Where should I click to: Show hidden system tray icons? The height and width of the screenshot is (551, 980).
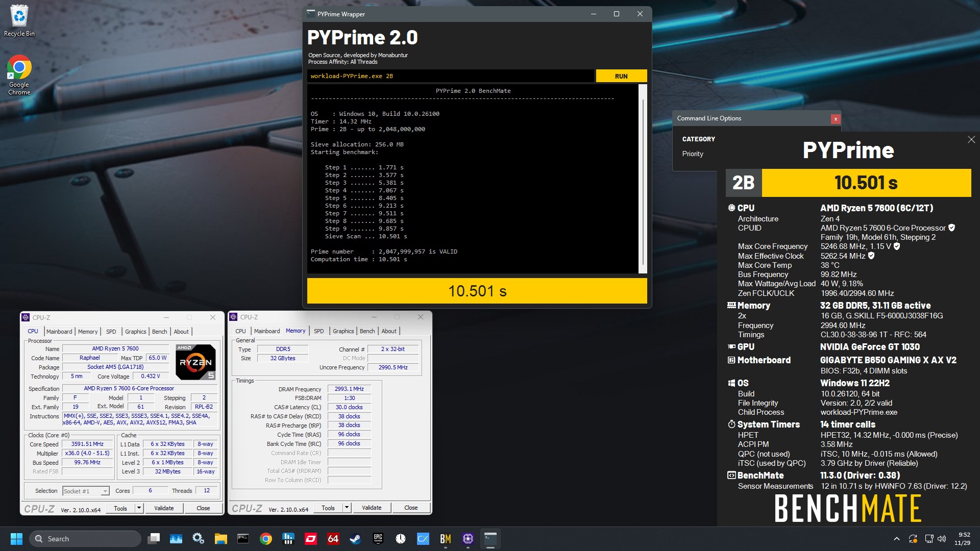point(896,539)
